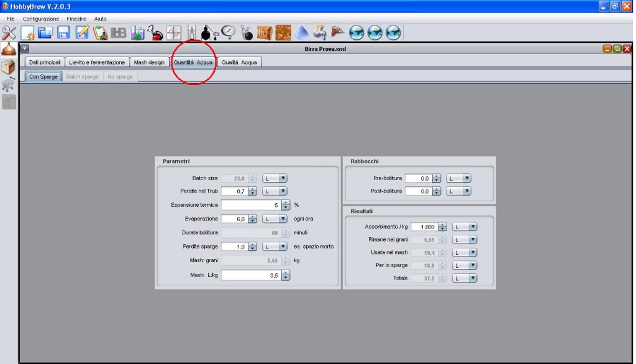Open the wrench and screwdriver settings tool
Image resolution: width=636 pixels, height=364 pixels.
coord(9,33)
